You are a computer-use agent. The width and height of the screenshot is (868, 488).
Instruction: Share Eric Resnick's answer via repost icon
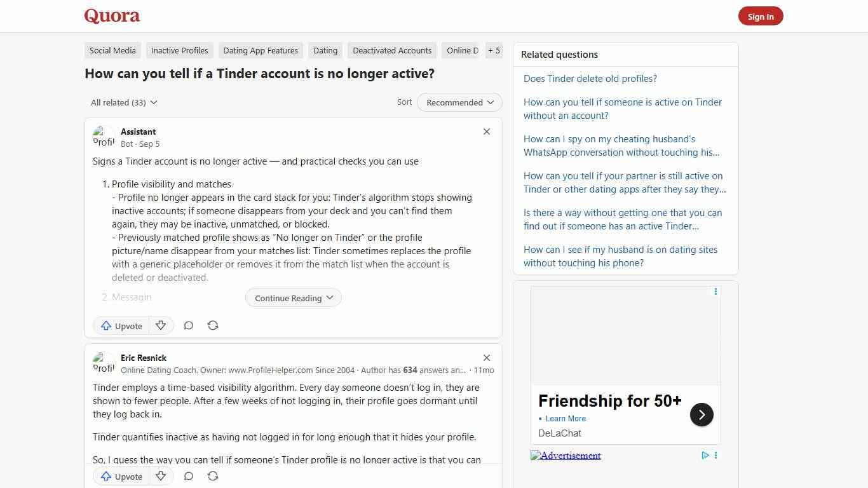tap(213, 475)
